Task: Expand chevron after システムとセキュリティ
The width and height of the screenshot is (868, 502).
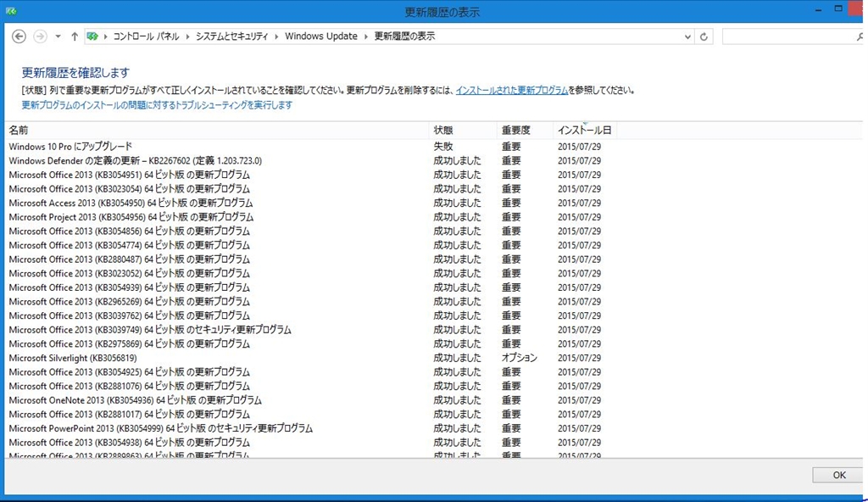Action: tap(276, 36)
